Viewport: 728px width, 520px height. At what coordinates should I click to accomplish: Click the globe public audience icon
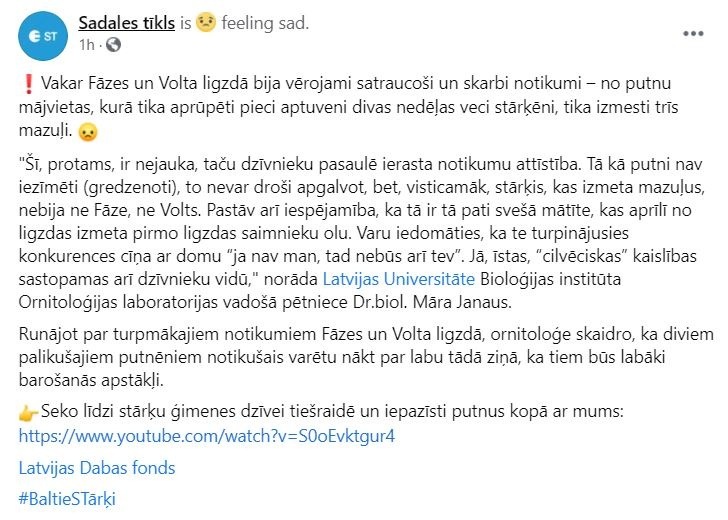pos(113,45)
